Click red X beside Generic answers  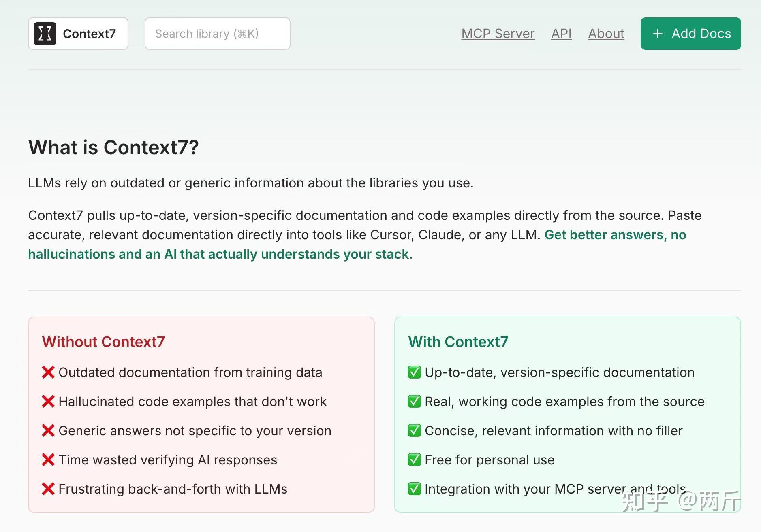pos(48,430)
